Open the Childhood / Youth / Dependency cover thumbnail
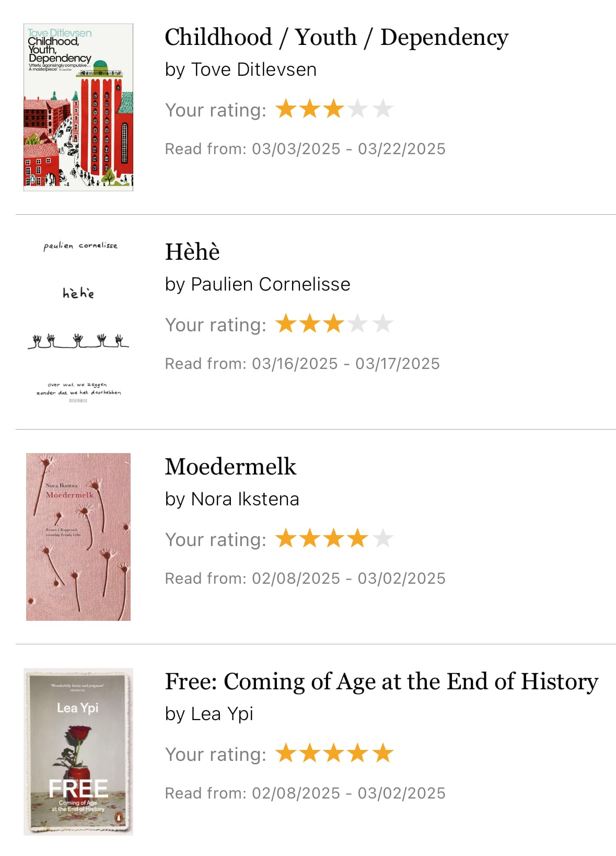Viewport: 616px width, 856px height. (78, 107)
